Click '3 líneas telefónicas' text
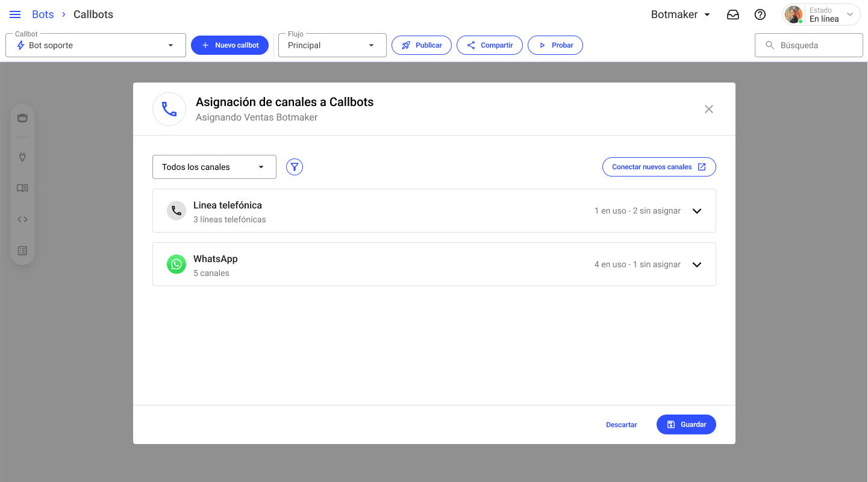Image resolution: width=868 pixels, height=482 pixels. point(229,220)
